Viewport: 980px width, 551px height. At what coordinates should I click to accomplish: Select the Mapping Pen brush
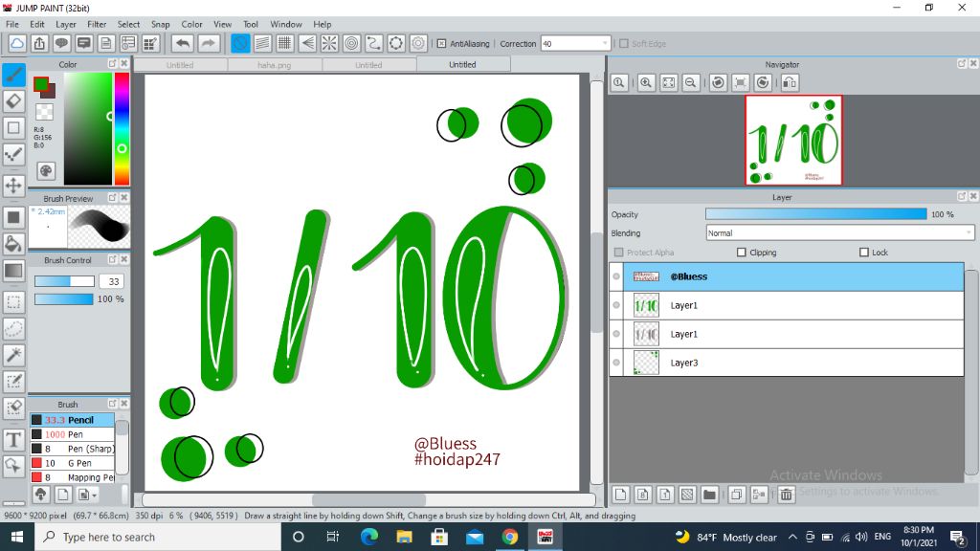[x=73, y=477]
